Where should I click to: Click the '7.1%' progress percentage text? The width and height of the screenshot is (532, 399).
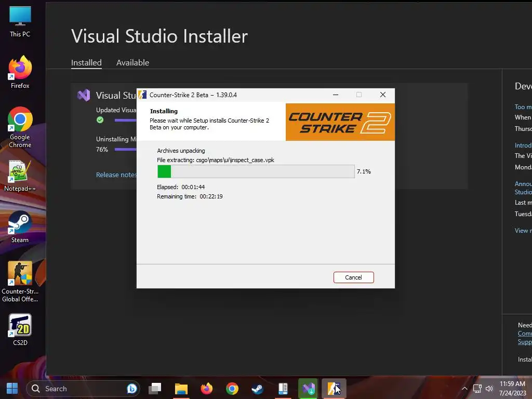[x=364, y=171]
